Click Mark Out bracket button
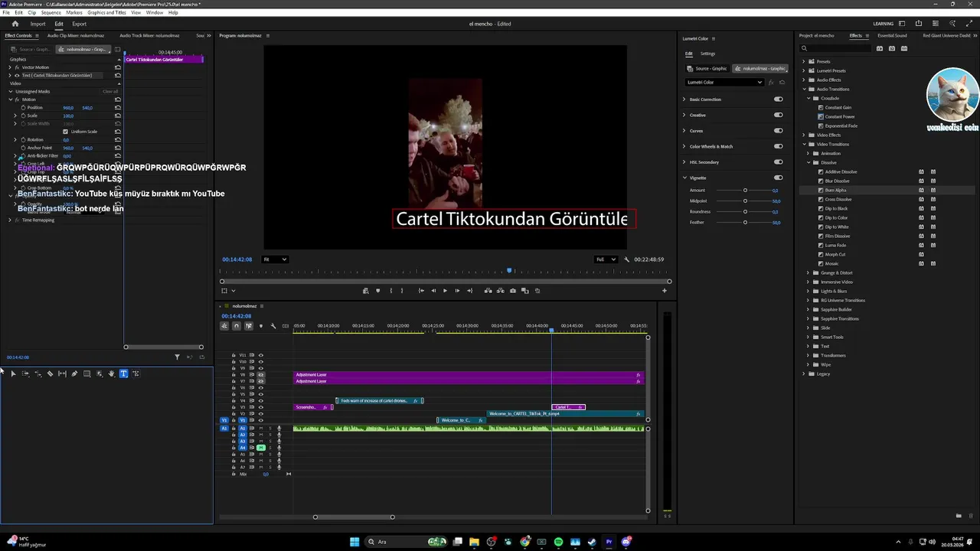The image size is (980, 551). 402,291
